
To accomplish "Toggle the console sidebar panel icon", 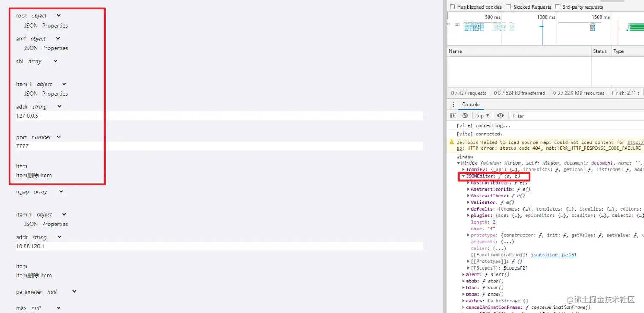I will [453, 116].
